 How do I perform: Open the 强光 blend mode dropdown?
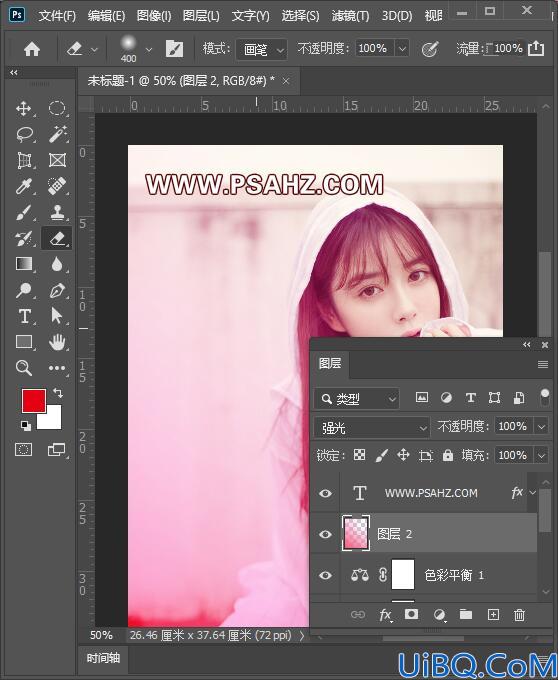[372, 428]
